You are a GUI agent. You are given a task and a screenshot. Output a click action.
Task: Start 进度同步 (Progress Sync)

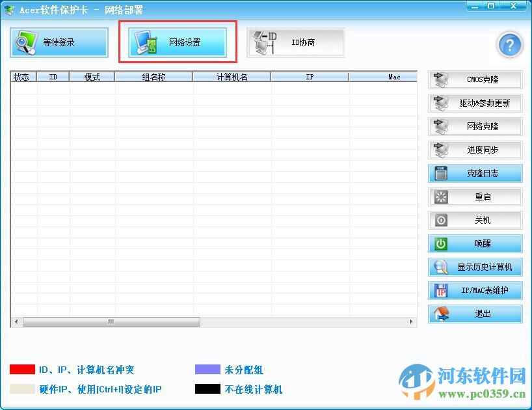tap(474, 150)
